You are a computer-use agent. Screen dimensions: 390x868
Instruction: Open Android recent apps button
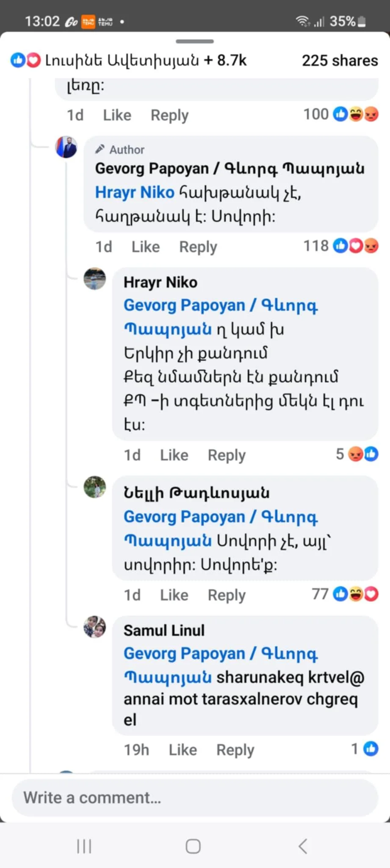pyautogui.click(x=84, y=846)
